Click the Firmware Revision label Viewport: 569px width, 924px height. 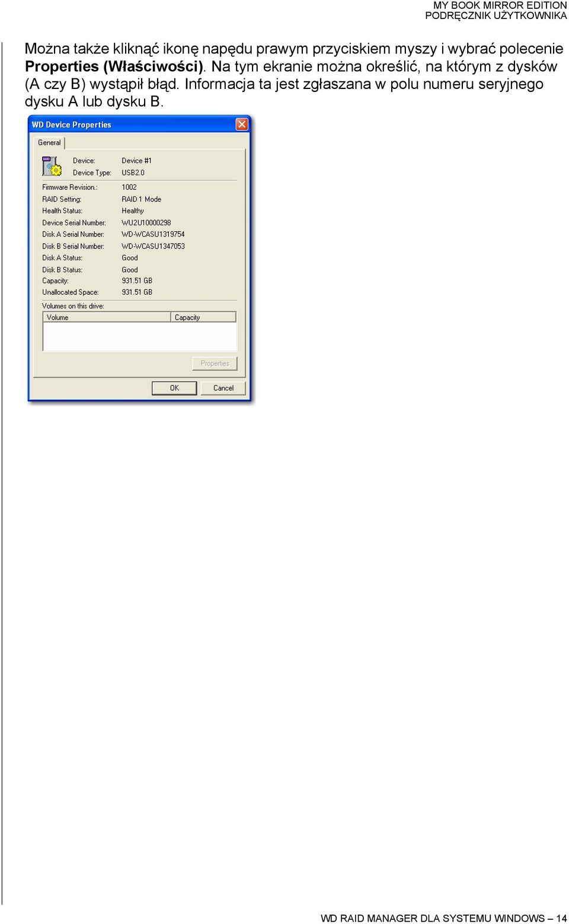click(70, 187)
